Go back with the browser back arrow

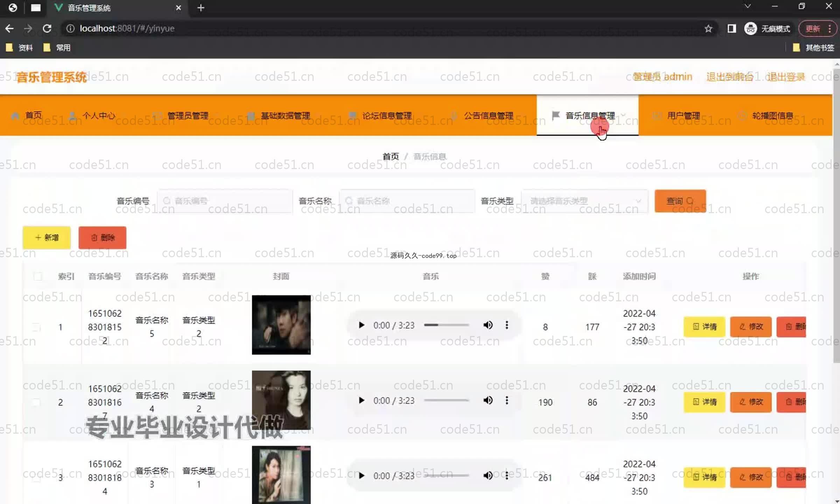pos(9,28)
